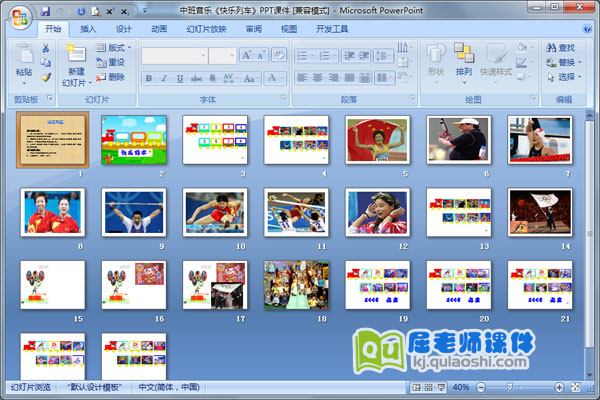Click the Clear Formatting icon

coord(279,55)
